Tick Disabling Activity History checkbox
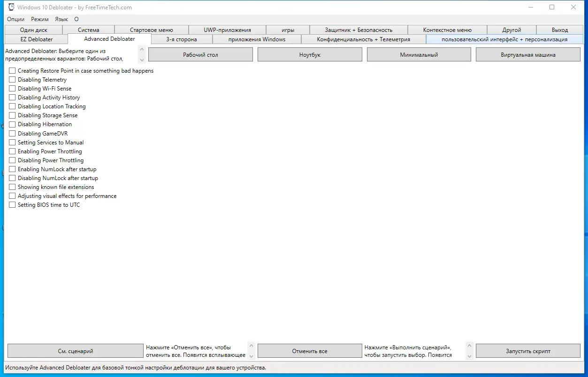Image resolution: width=588 pixels, height=377 pixels. [12, 98]
